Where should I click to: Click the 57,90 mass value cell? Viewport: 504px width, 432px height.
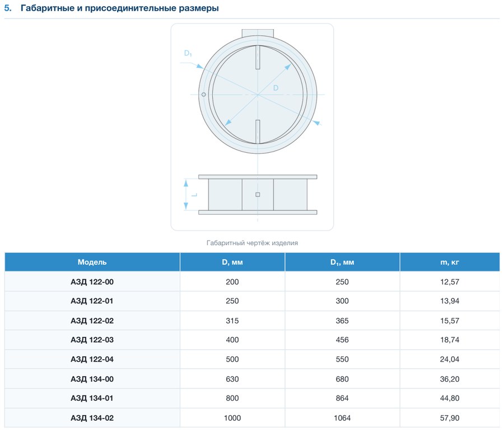coord(449,418)
